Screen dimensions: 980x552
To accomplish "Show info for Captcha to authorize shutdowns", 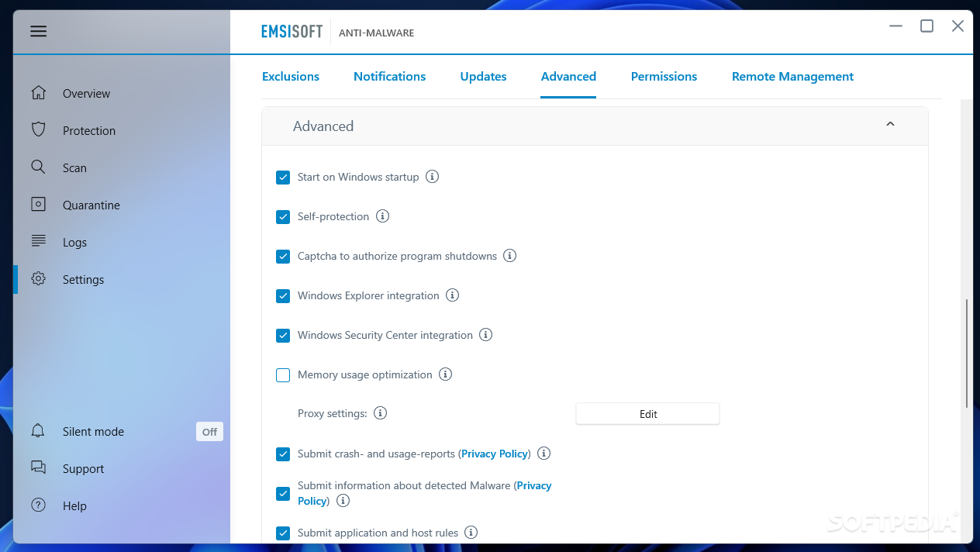I will click(510, 256).
